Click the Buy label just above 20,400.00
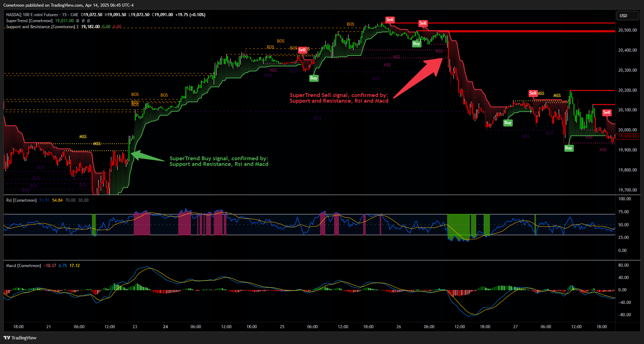This screenshot has width=644, height=344. click(417, 44)
